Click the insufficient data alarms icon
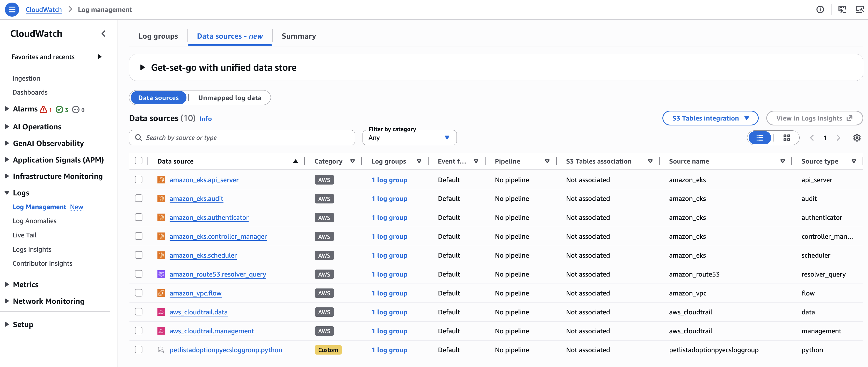Image resolution: width=868 pixels, height=367 pixels. click(76, 109)
